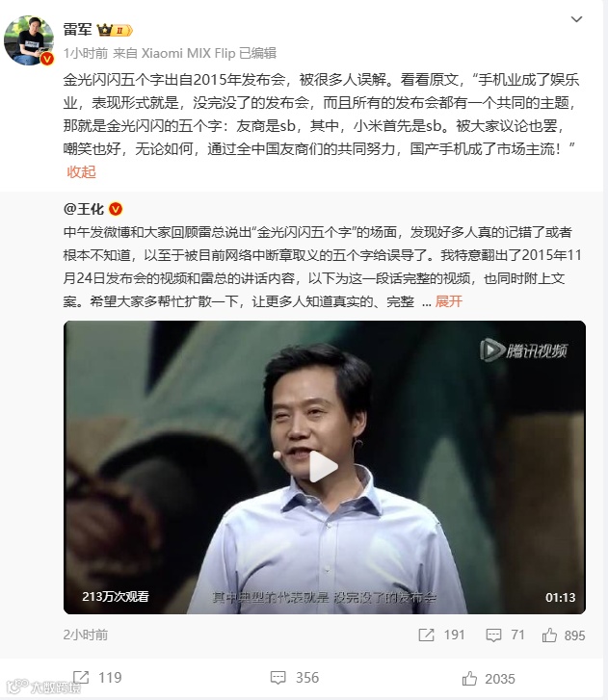Image resolution: width=608 pixels, height=700 pixels.
Task: Like the quoted post with 895 likes
Action: [x=564, y=635]
